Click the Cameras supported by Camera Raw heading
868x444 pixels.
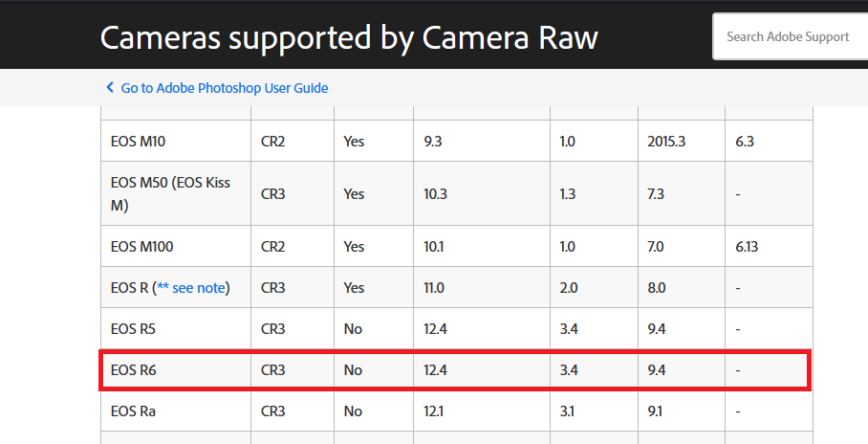349,36
